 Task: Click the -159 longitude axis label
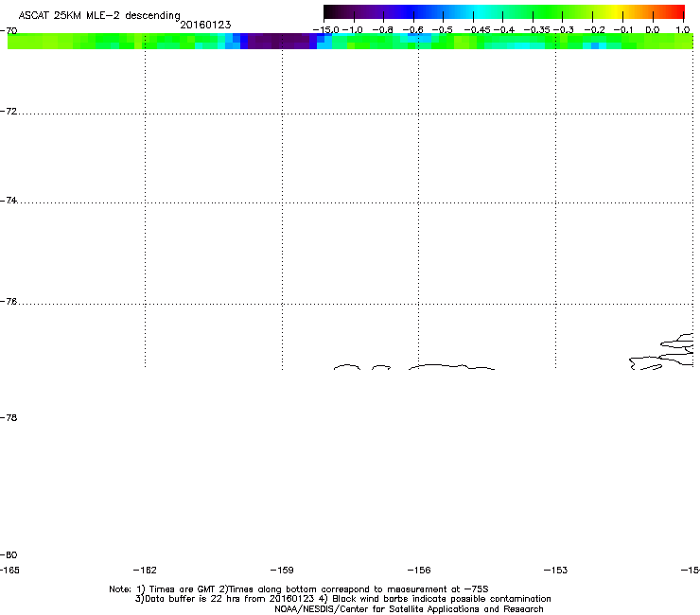[x=282, y=570]
